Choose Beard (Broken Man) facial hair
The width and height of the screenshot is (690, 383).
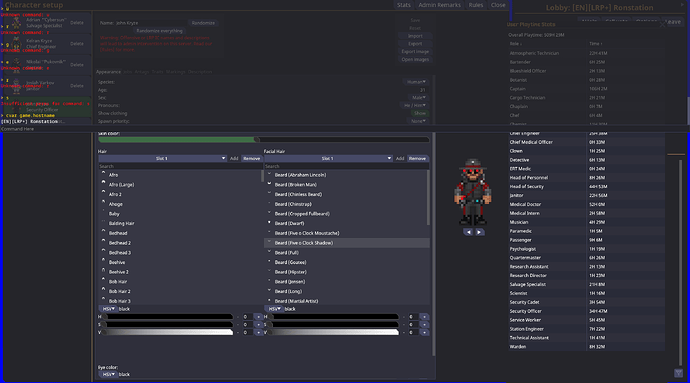point(345,184)
